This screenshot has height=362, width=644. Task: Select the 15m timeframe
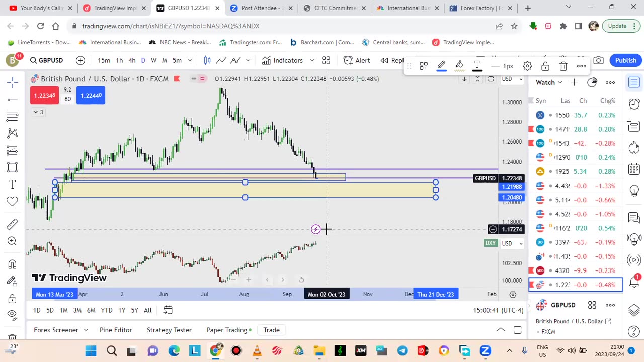pos(104,60)
